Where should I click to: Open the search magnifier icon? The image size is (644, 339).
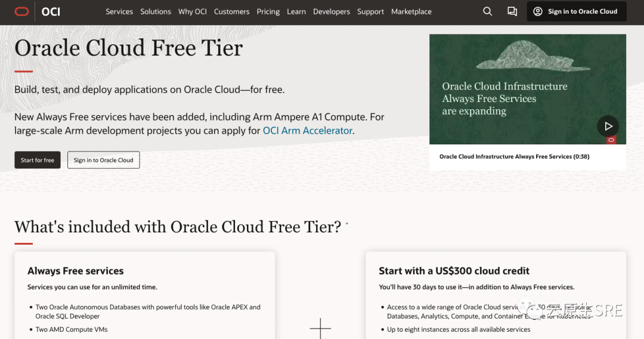[x=487, y=11]
